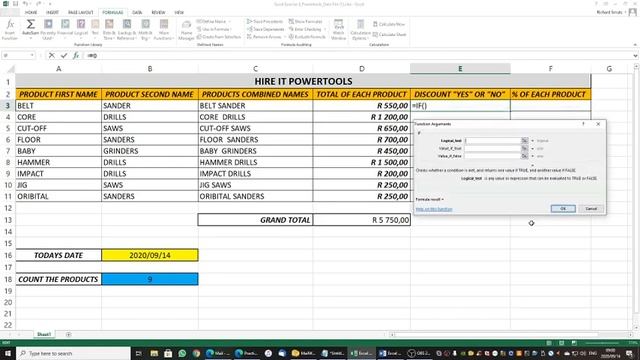640x360 pixels.
Task: Click the Undo icon in the quick access toolbar
Action: [x=25, y=4]
